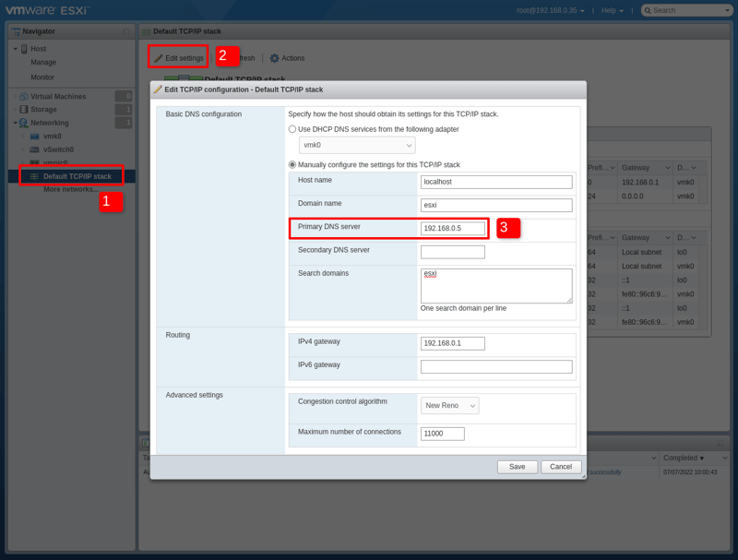The image size is (738, 560).
Task: Select Default TCP/IP stack in Navigator
Action: point(77,176)
